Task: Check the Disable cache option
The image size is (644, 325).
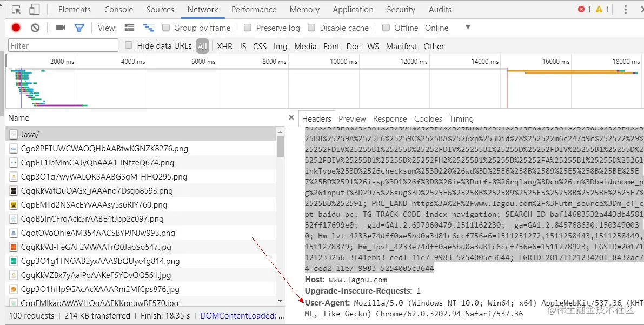Action: [312, 28]
